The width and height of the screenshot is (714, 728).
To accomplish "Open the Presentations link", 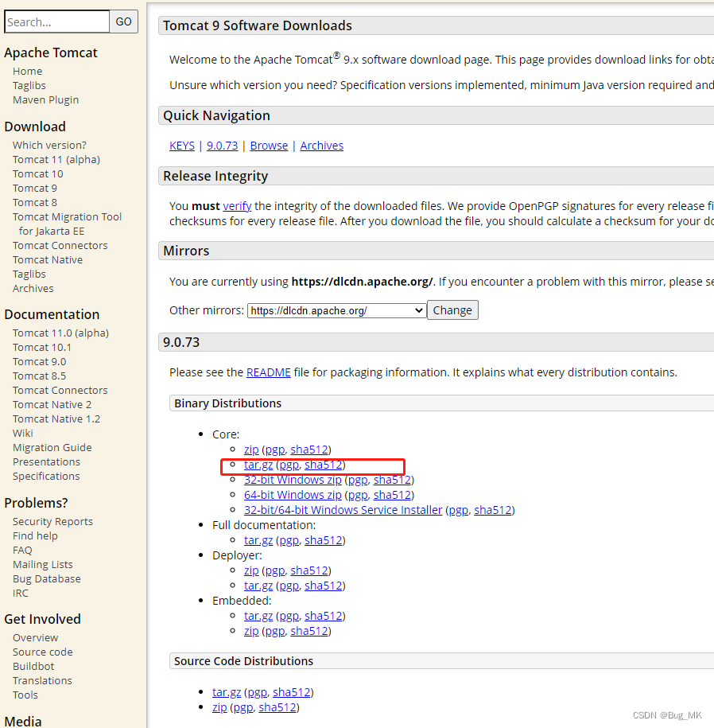I will 46,462.
